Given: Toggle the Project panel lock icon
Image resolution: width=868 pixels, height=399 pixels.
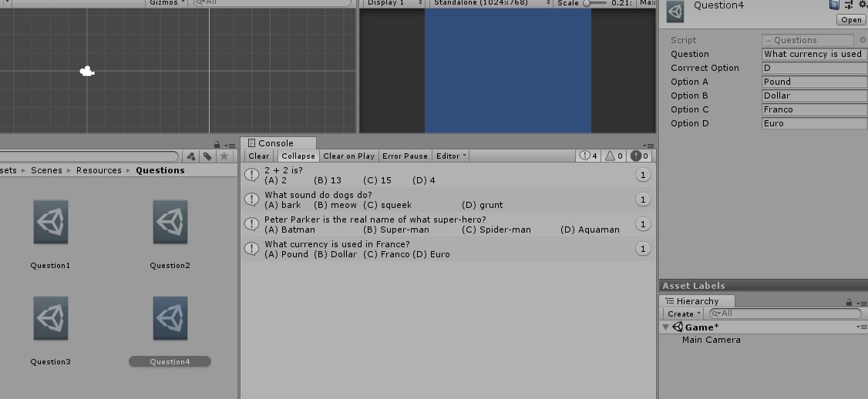Looking at the screenshot, I should click(217, 145).
